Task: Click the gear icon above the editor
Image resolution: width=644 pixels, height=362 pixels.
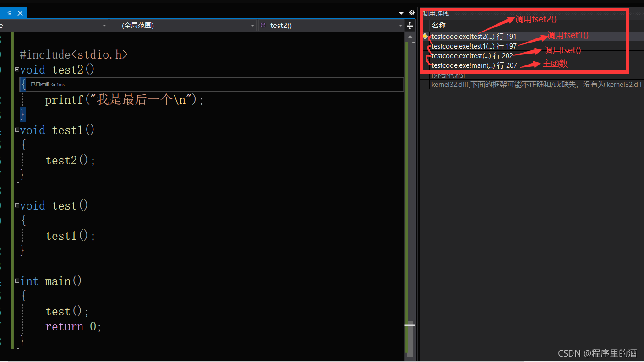Action: click(x=412, y=13)
